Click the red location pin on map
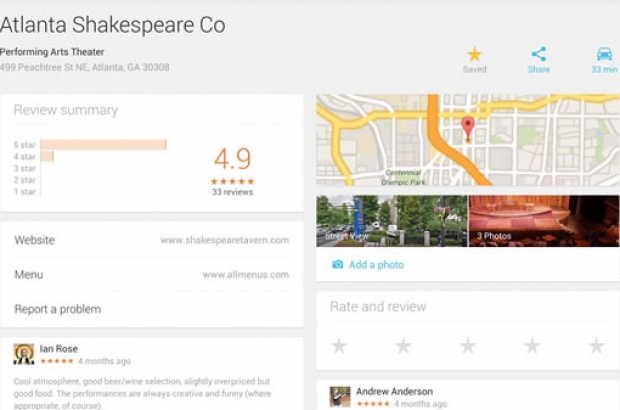Viewport: 620px width, 410px height. [467, 127]
